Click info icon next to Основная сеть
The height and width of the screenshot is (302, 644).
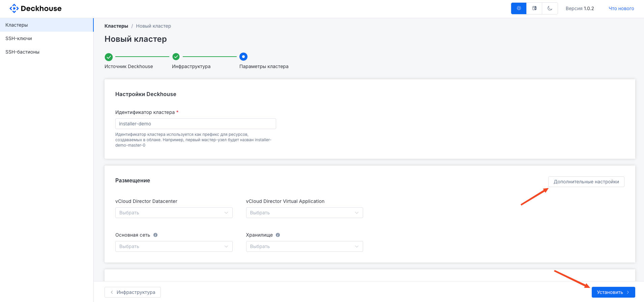click(x=155, y=235)
